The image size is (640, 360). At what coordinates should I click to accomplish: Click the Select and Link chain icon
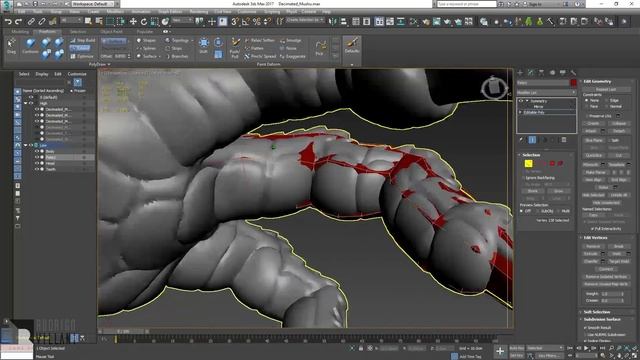click(31, 21)
